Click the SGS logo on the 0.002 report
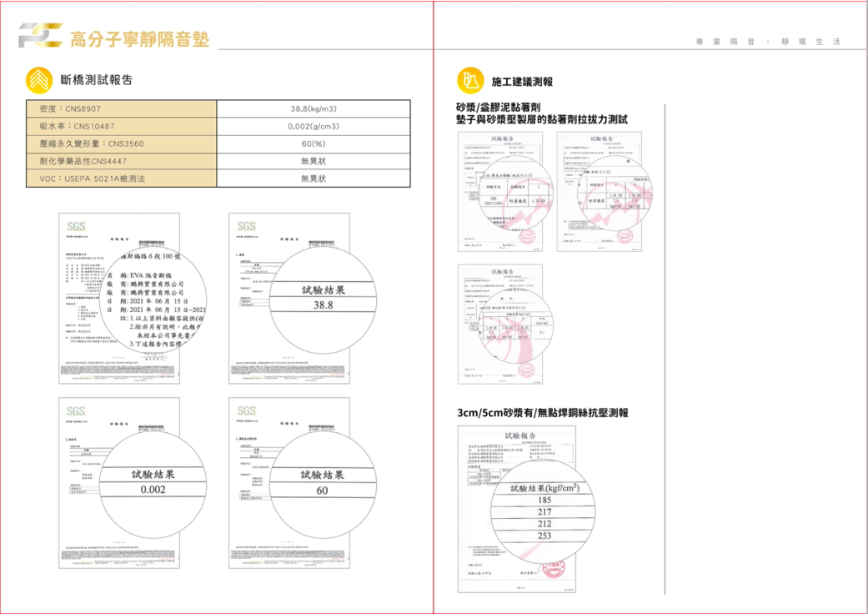This screenshot has width=868, height=614. [x=77, y=410]
